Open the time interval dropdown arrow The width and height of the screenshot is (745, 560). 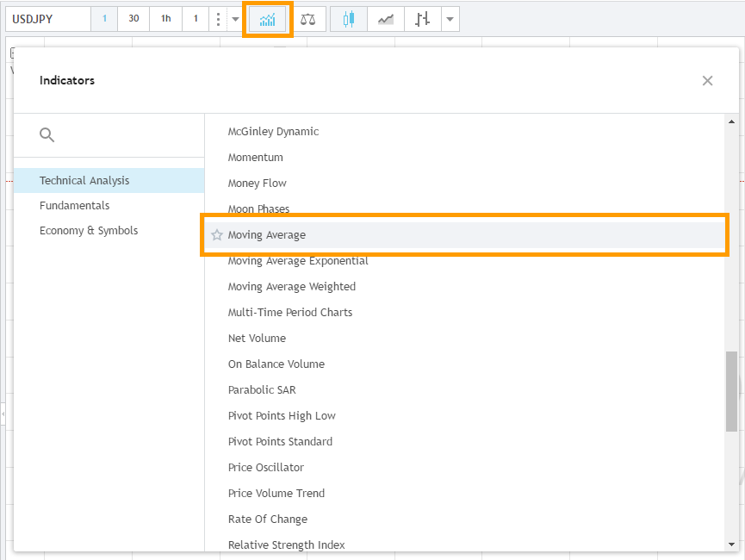pyautogui.click(x=236, y=20)
